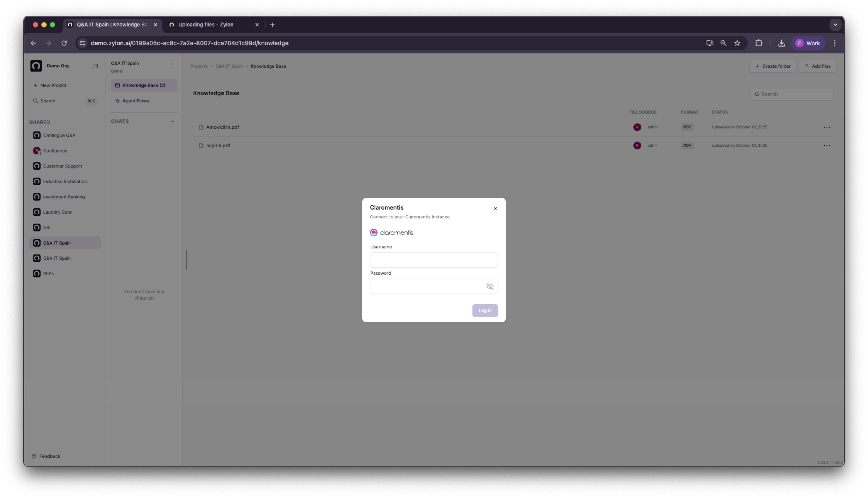Collapse the sidebar panel icon

point(95,66)
